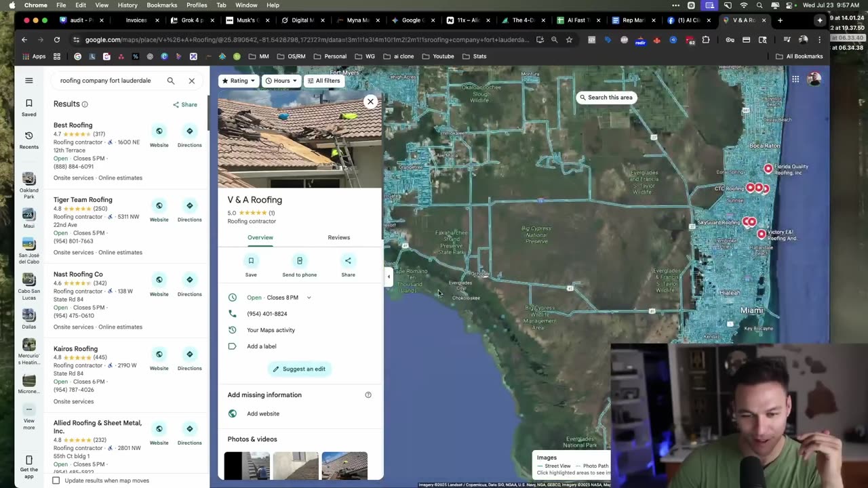Get directions to Kairos Roofing
Image resolution: width=868 pixels, height=488 pixels.
click(189, 359)
